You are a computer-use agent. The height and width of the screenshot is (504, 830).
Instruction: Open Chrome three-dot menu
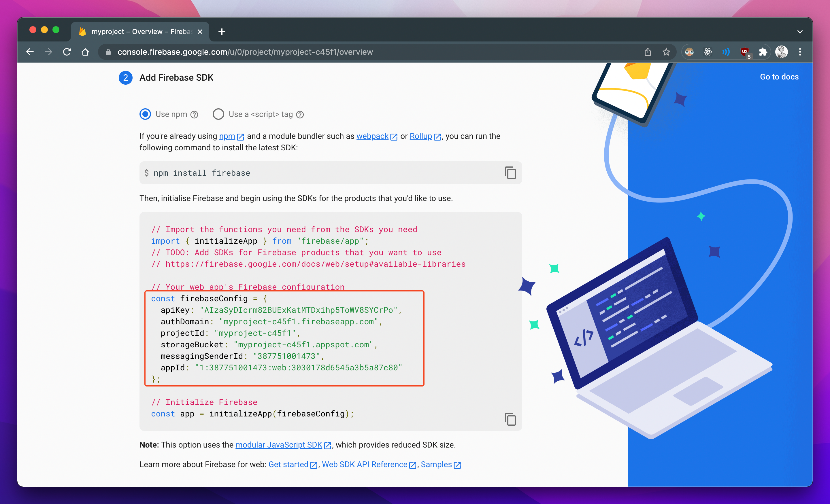(x=800, y=52)
